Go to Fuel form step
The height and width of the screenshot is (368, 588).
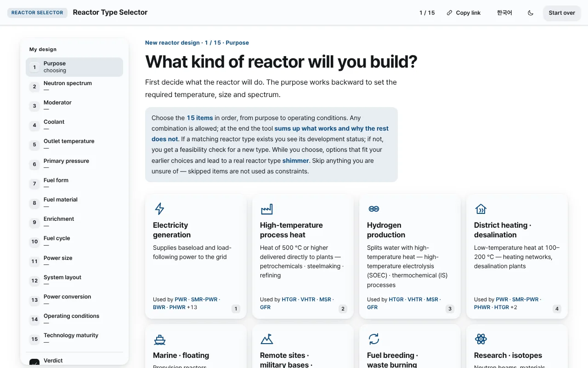coord(74,184)
